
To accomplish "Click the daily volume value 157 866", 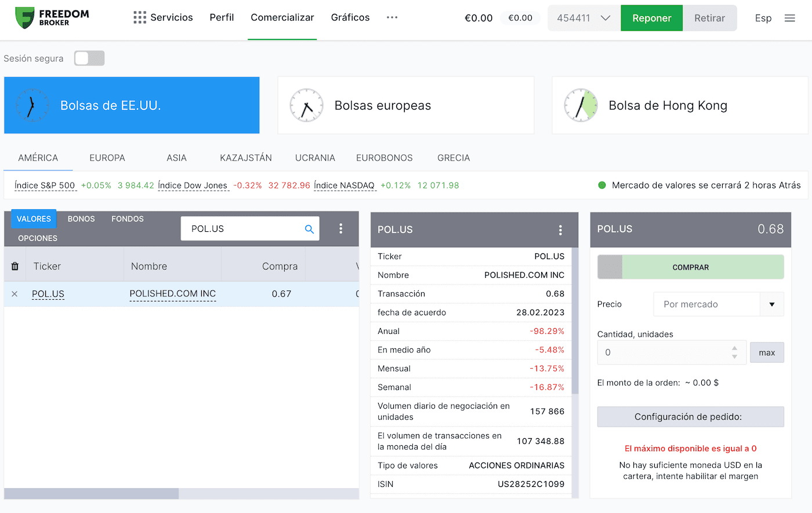I will click(547, 412).
